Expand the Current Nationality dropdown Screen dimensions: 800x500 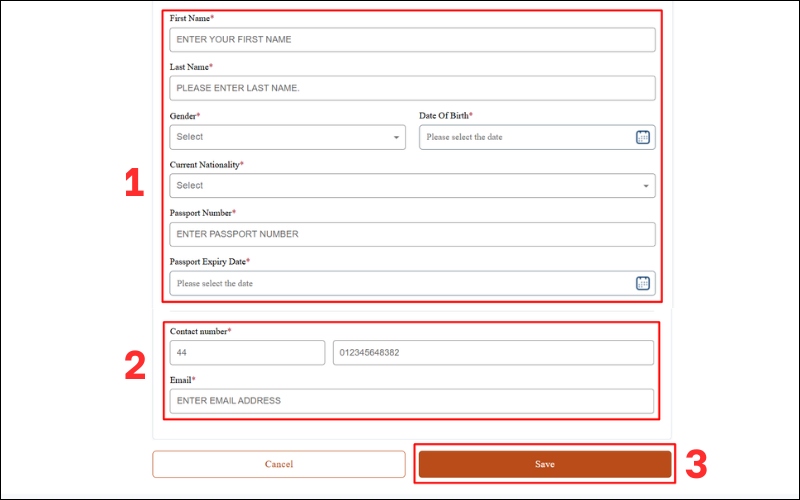[412, 186]
